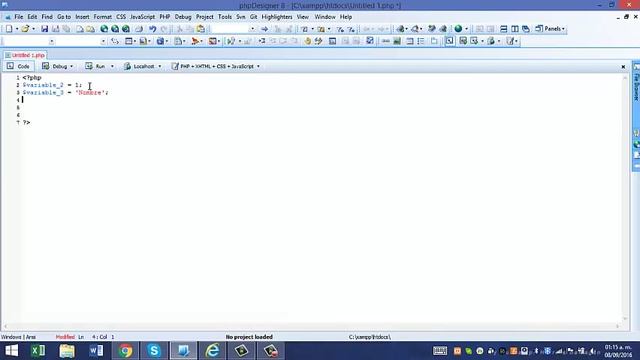The width and height of the screenshot is (640, 360).
Task: Click the cascade windows icon
Action: [x=526, y=29]
